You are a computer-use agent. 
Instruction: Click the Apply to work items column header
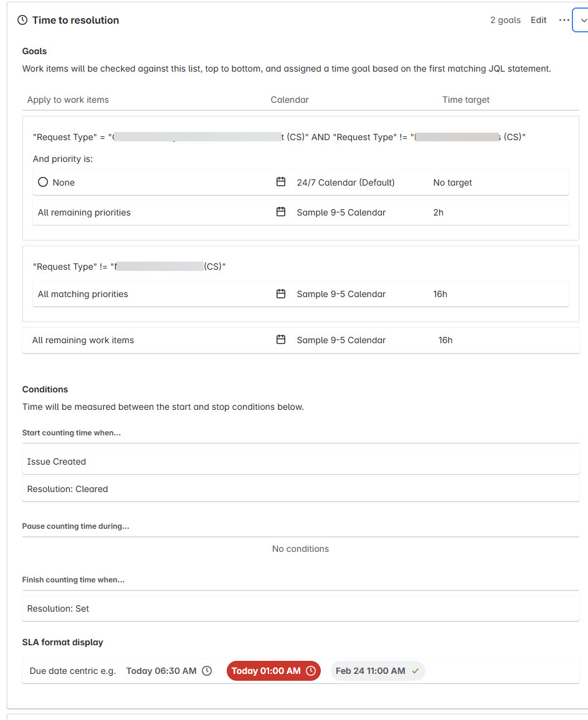coord(68,100)
